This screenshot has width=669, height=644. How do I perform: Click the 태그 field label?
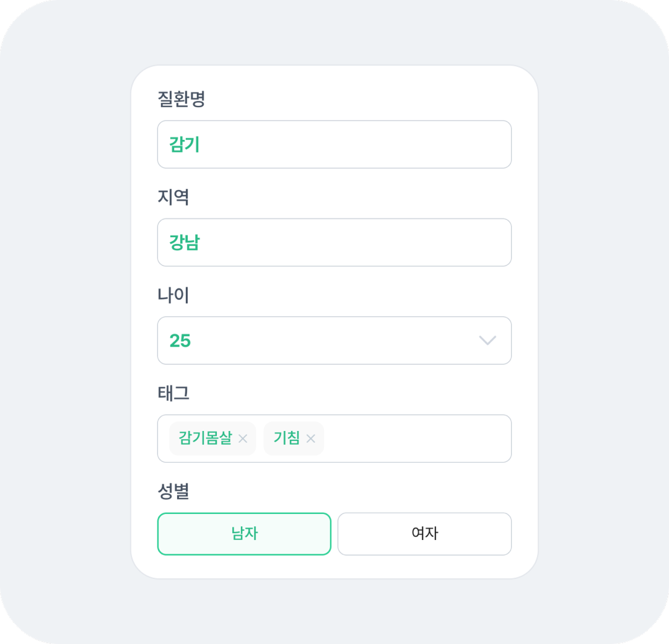click(x=173, y=393)
